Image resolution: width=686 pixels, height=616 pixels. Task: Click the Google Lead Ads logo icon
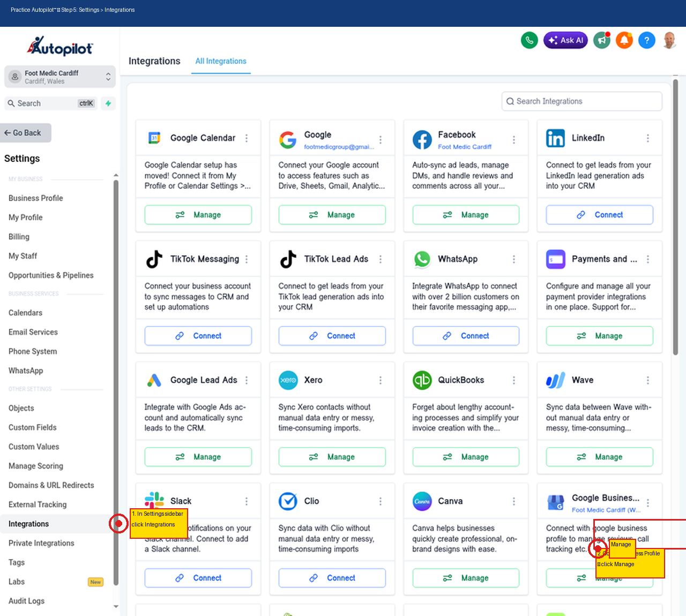[154, 380]
